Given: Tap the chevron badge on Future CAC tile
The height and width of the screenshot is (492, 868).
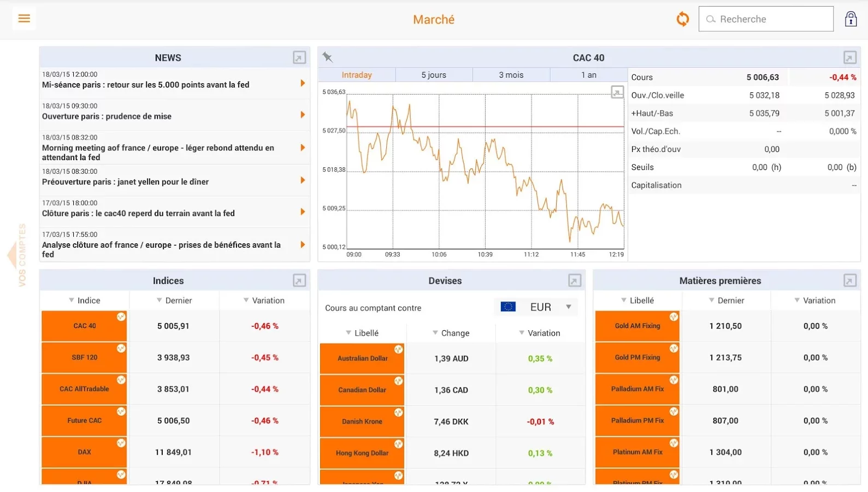Looking at the screenshot, I should coord(121,412).
